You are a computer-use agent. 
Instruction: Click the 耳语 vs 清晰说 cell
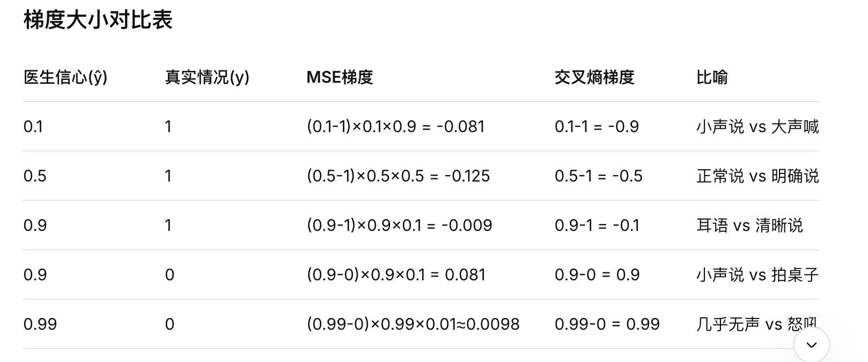tap(749, 226)
